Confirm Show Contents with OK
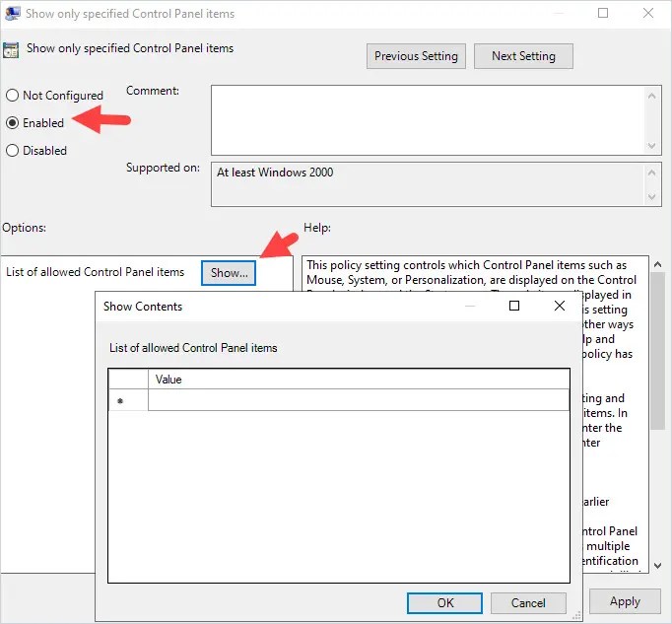672x624 pixels. tap(444, 603)
